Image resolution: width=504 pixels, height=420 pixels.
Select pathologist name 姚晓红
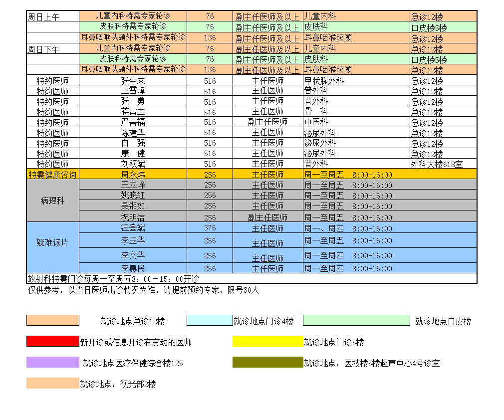click(x=133, y=196)
